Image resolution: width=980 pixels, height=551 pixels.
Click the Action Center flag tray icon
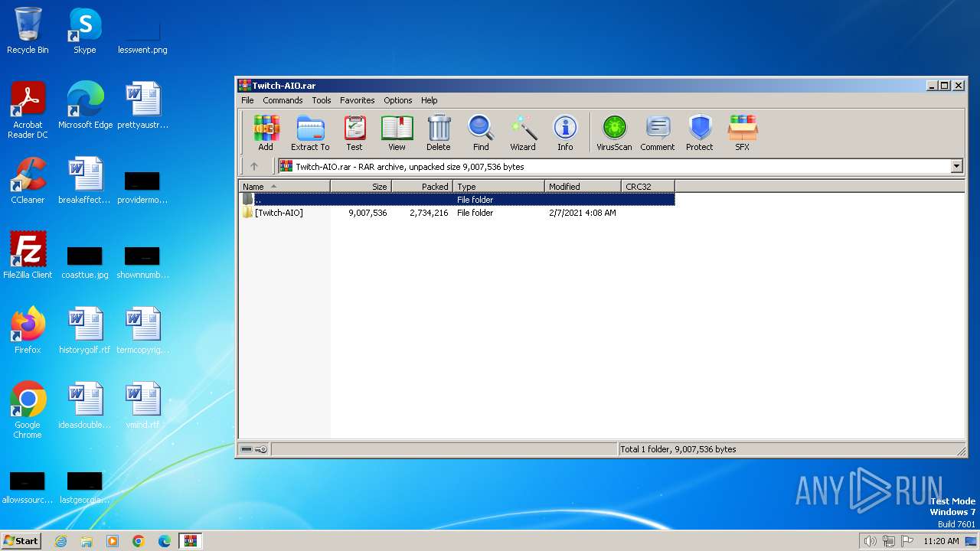907,541
